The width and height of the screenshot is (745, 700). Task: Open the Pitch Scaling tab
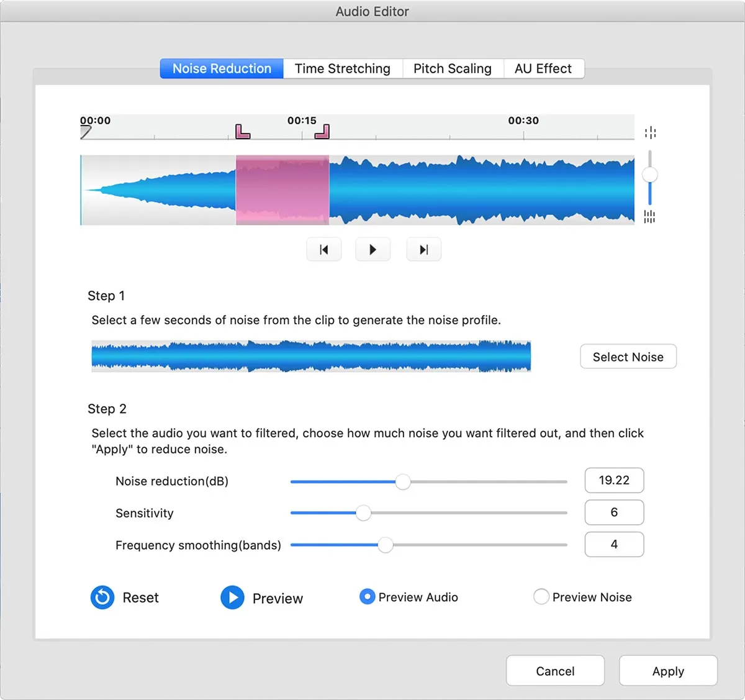click(x=453, y=68)
